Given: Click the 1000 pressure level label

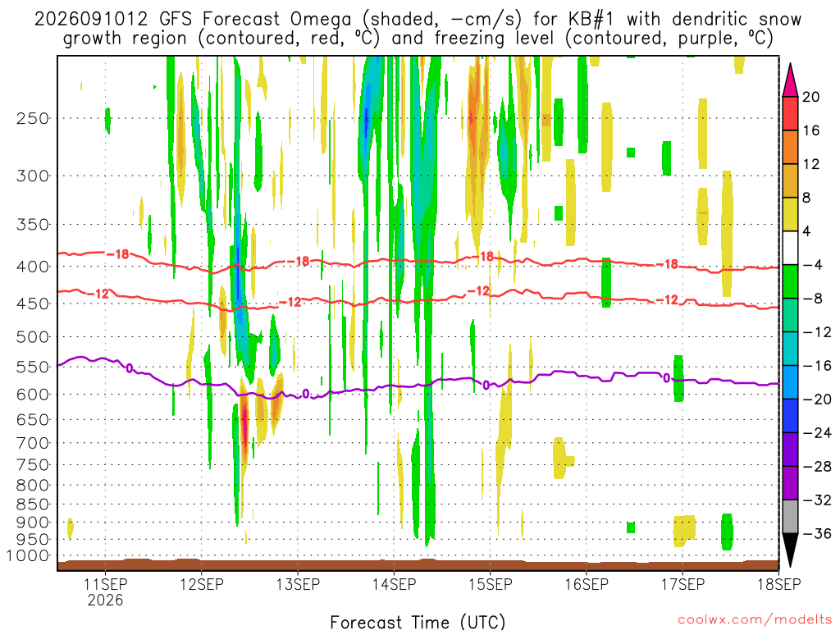Looking at the screenshot, I should point(28,555).
